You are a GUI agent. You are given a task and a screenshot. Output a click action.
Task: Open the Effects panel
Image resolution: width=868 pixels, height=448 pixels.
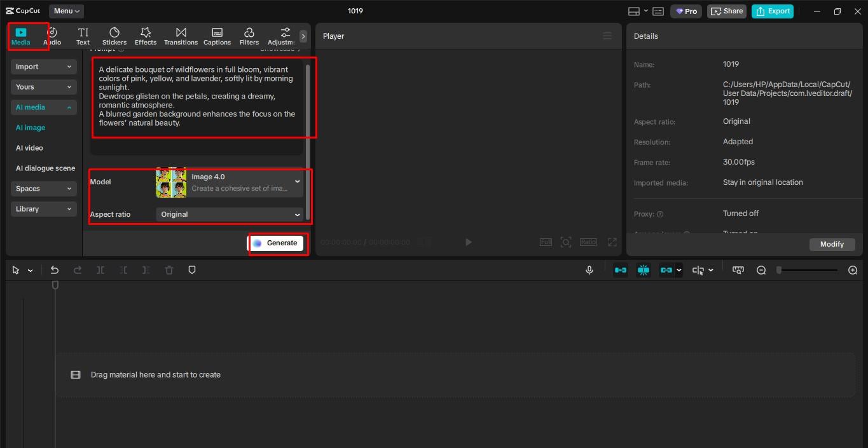click(x=145, y=36)
